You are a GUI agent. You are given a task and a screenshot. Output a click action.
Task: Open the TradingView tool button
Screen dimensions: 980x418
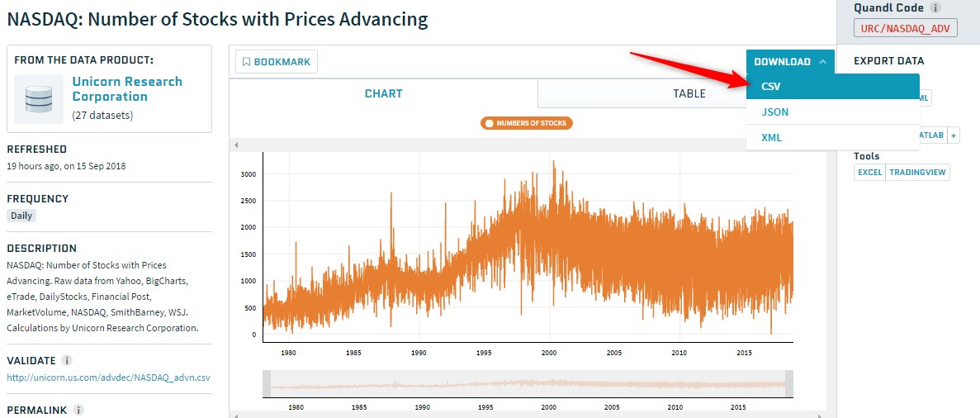[918, 172]
